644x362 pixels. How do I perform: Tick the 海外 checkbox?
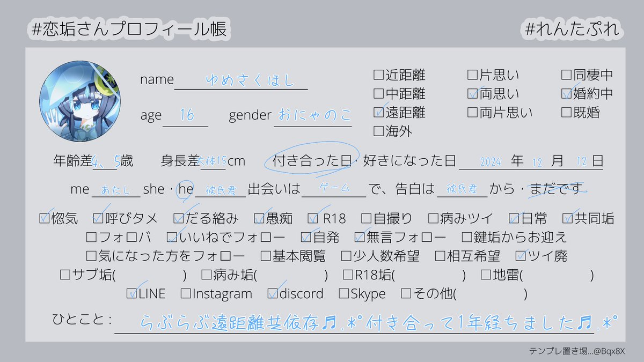(x=378, y=131)
